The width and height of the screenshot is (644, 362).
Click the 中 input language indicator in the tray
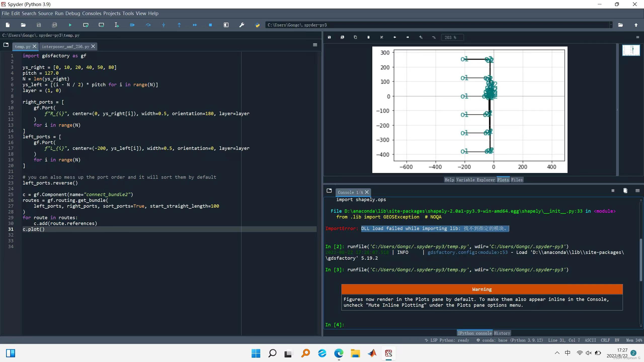568,353
